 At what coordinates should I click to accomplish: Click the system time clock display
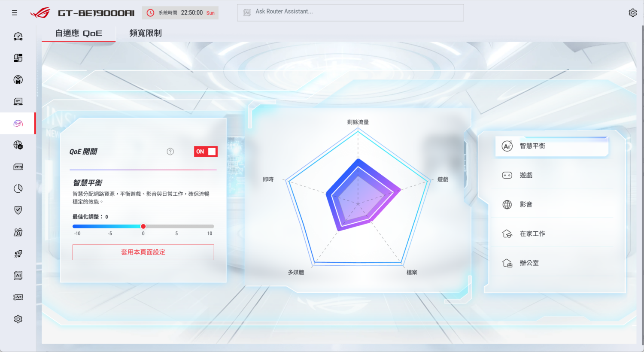pyautogui.click(x=180, y=13)
